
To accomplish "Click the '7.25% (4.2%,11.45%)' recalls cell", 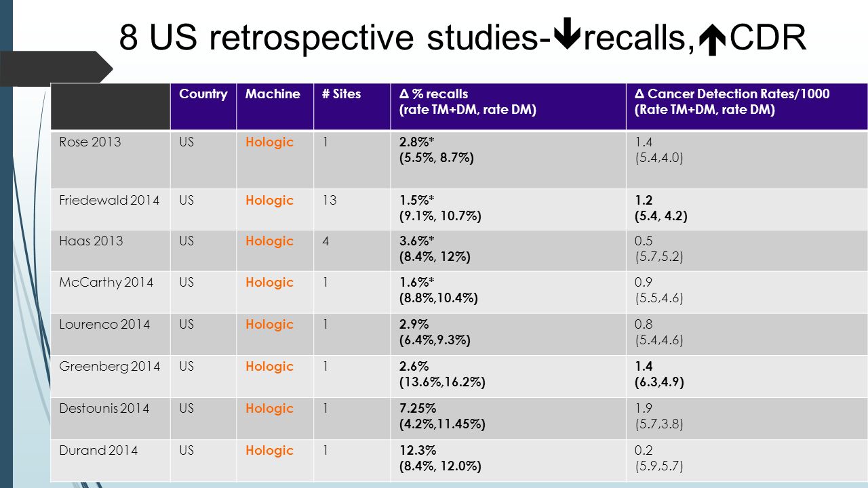I will 508,418.
